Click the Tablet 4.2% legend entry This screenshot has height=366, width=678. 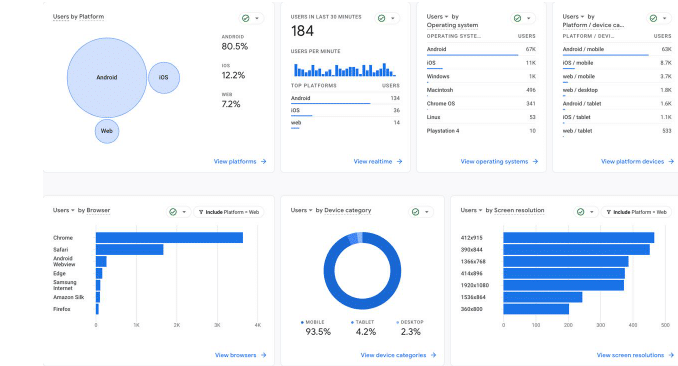(365, 328)
